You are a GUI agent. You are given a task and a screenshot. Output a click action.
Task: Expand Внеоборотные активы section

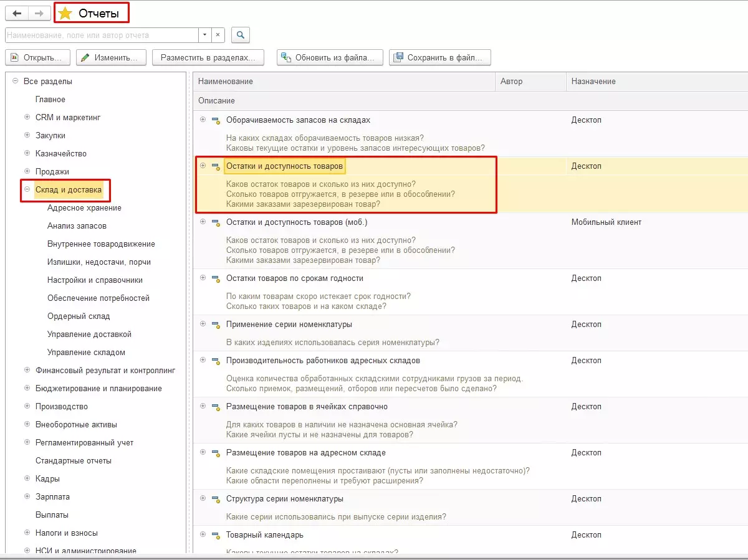click(x=27, y=424)
